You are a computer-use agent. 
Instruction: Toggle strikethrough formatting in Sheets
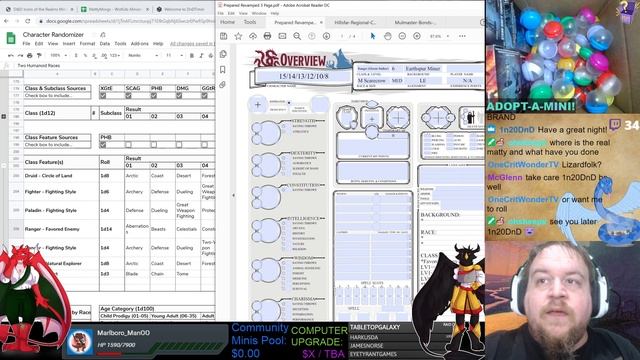(211, 56)
